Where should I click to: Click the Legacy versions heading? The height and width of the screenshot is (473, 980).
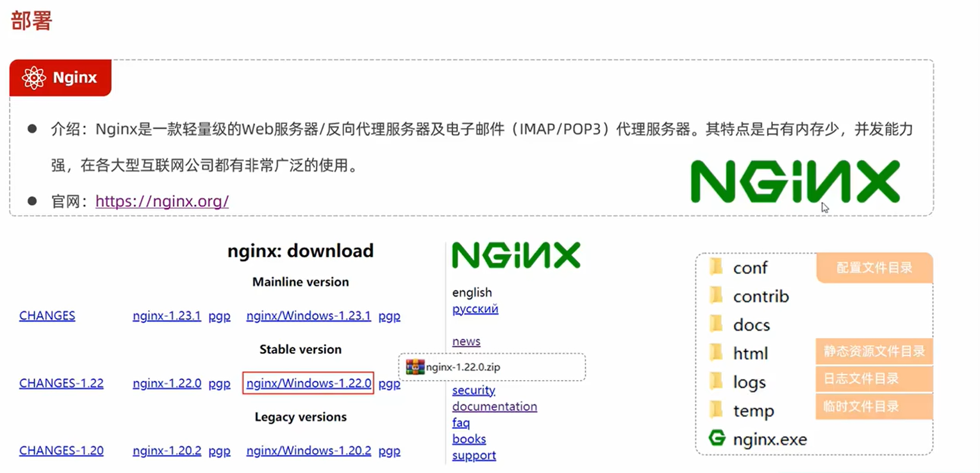301,417
